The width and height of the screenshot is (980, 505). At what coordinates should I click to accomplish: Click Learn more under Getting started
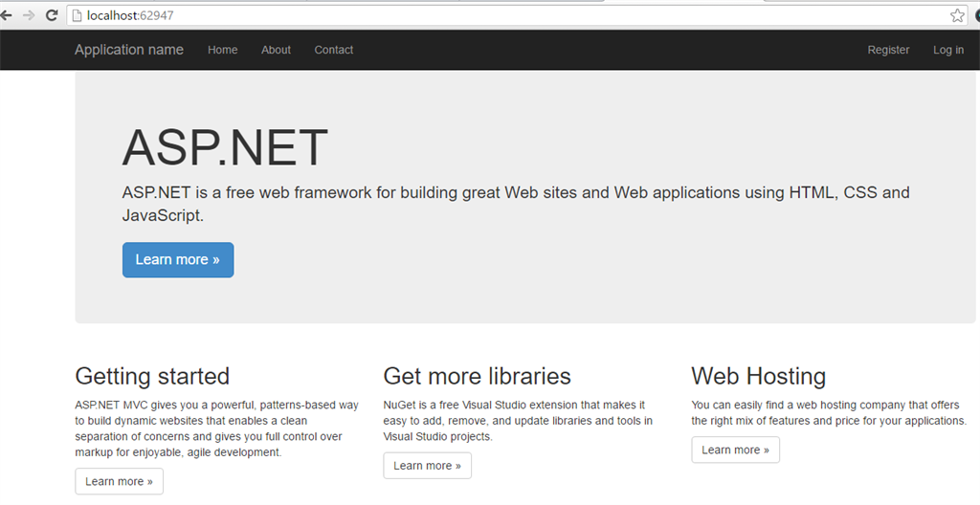point(119,481)
